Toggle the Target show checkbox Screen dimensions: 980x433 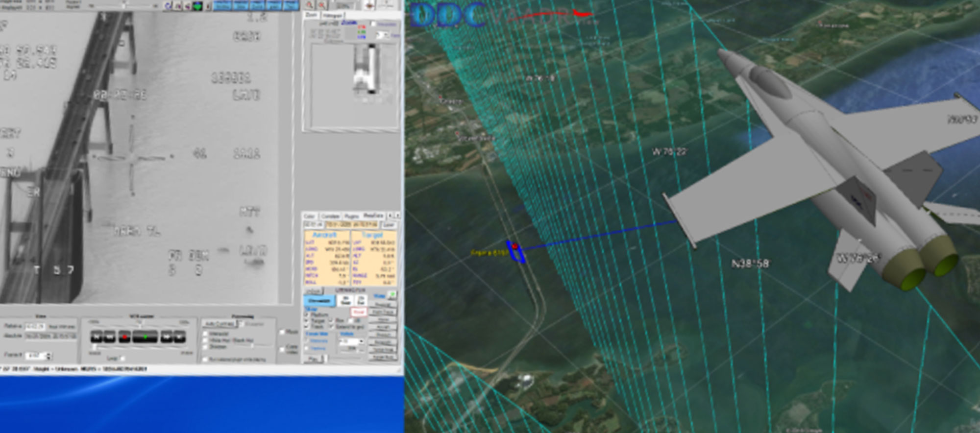[x=307, y=321]
